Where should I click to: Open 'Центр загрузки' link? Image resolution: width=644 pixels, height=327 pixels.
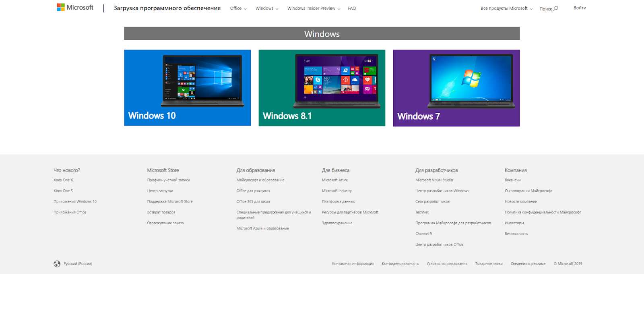[x=160, y=191]
